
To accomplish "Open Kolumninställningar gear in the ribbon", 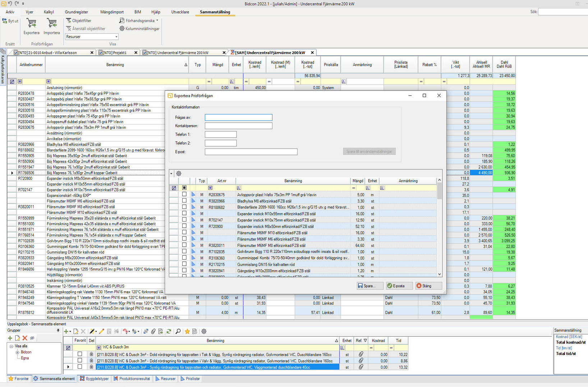I will [122, 28].
